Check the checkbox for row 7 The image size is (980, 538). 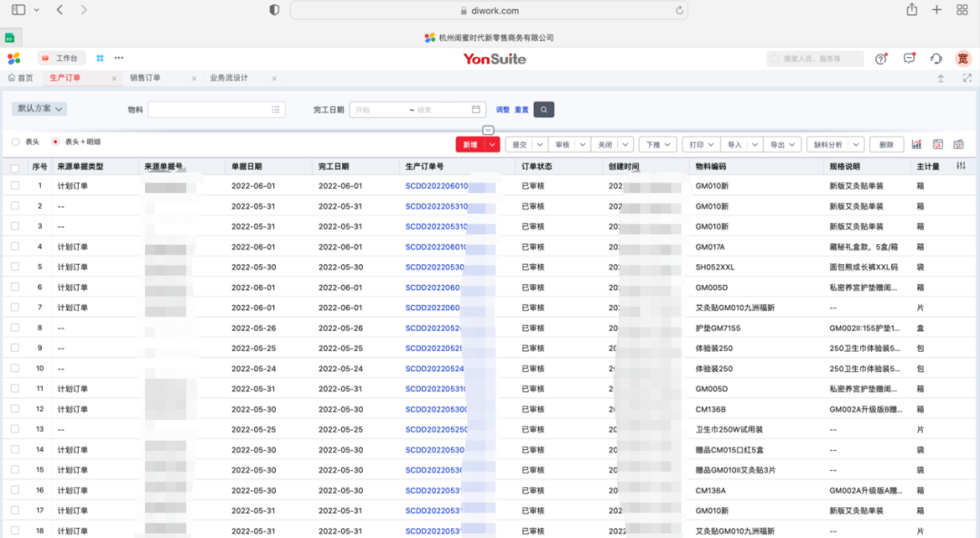(x=15, y=308)
